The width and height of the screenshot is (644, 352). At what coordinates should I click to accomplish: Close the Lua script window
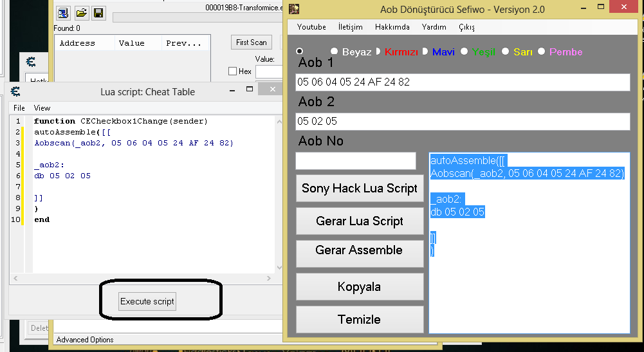click(x=273, y=89)
